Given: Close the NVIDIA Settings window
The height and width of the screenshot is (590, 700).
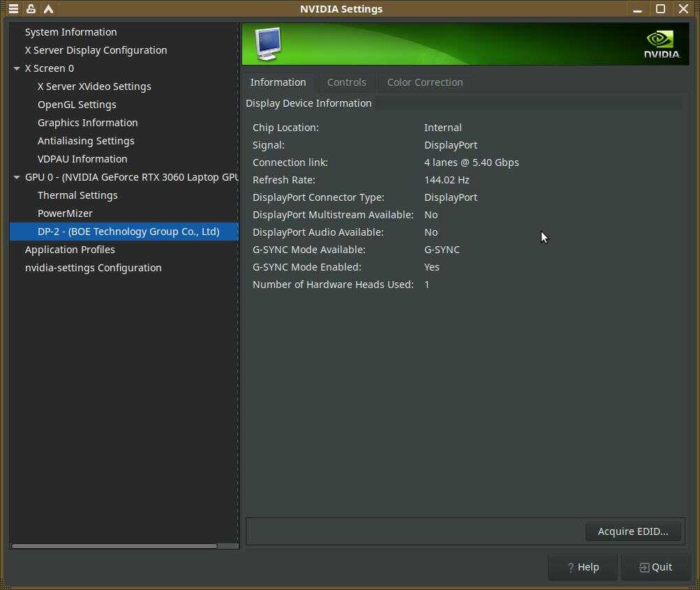Looking at the screenshot, I should click(x=683, y=8).
